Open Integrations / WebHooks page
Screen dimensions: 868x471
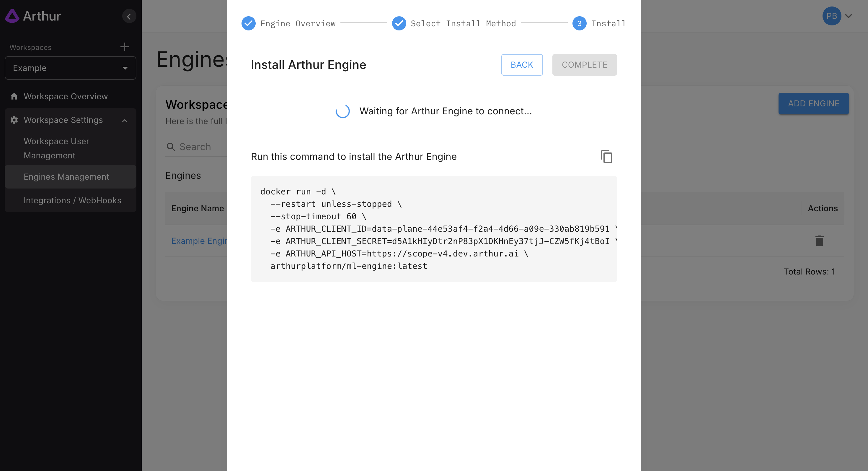coord(72,200)
